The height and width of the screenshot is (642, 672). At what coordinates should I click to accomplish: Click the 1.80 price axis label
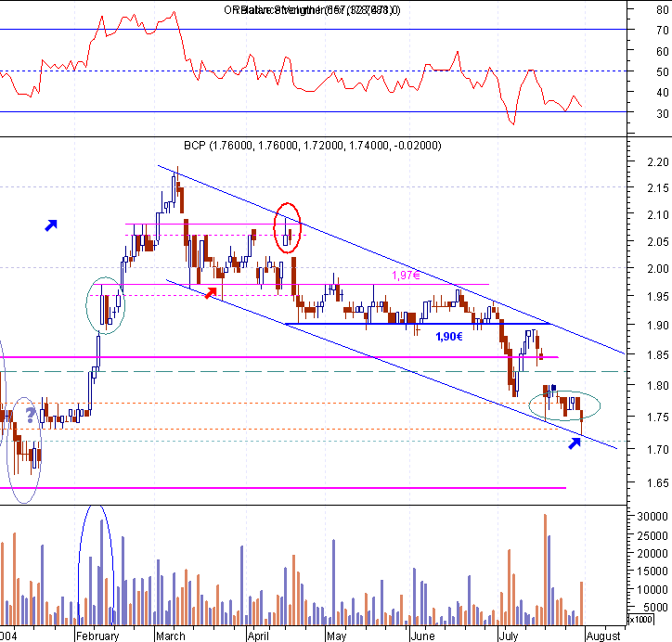pyautogui.click(x=658, y=386)
